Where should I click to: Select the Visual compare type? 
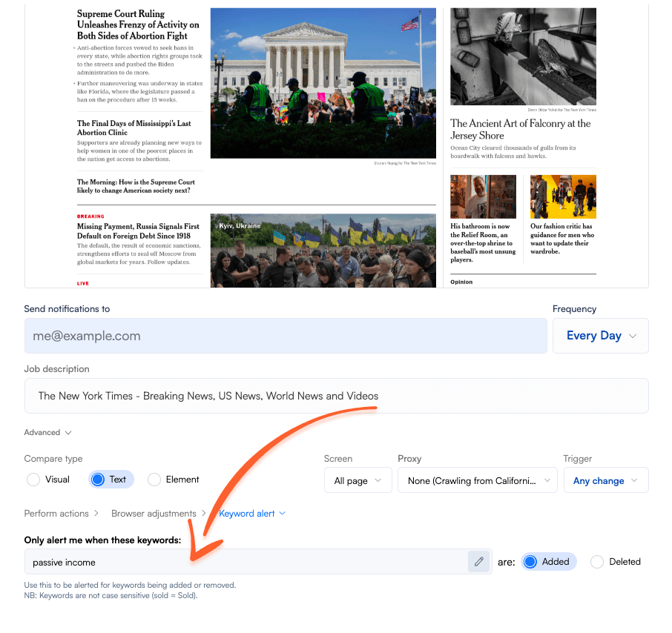coord(33,480)
